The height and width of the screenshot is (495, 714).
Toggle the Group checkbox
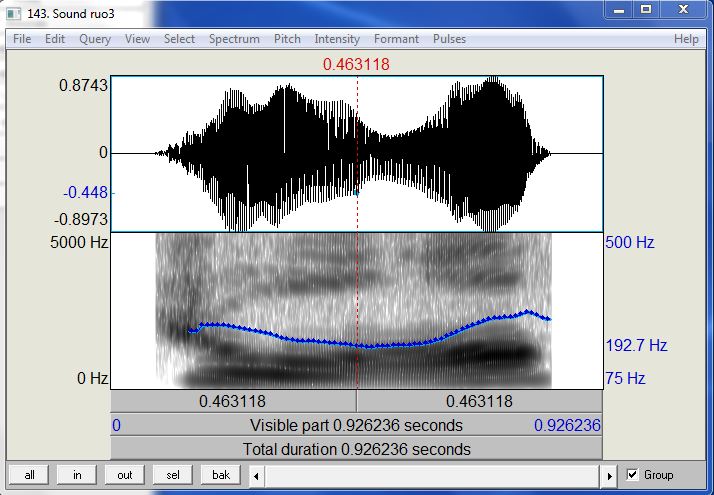632,475
